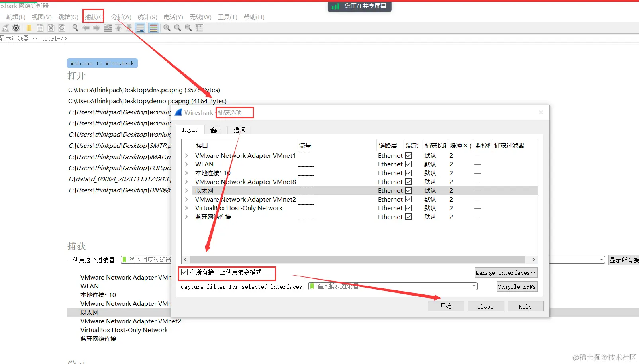The height and width of the screenshot is (364, 639).
Task: Expand VMware Network Adapter VMnet2 row
Action: [186, 199]
